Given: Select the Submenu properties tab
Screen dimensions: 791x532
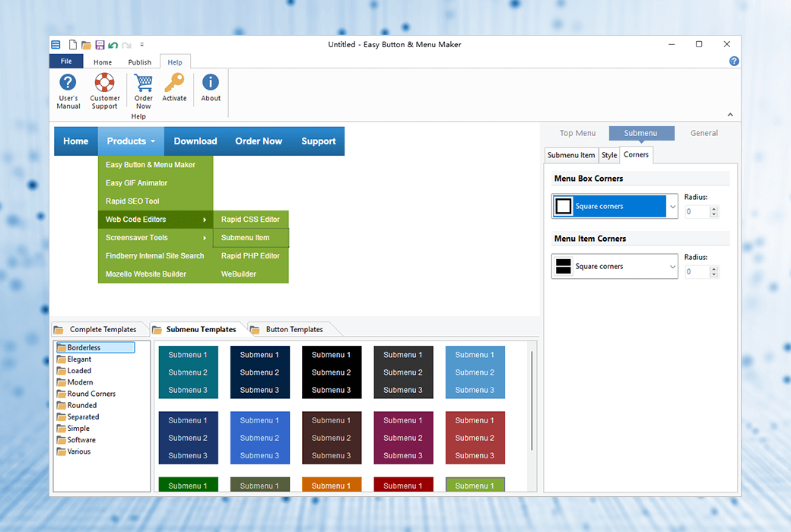Looking at the screenshot, I should 640,133.
